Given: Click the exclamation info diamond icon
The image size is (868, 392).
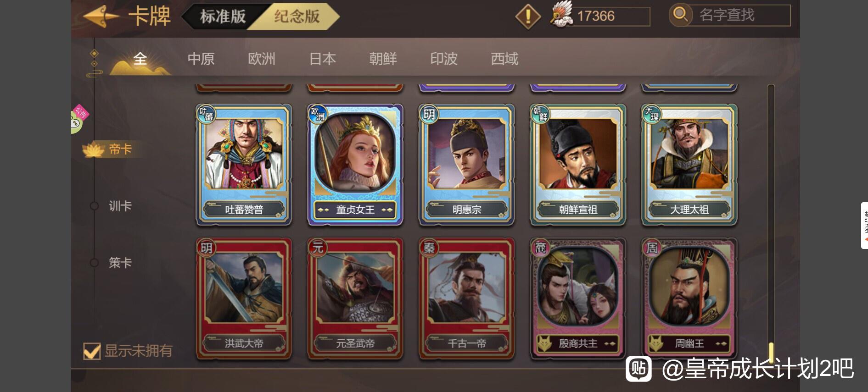Looking at the screenshot, I should [x=528, y=17].
